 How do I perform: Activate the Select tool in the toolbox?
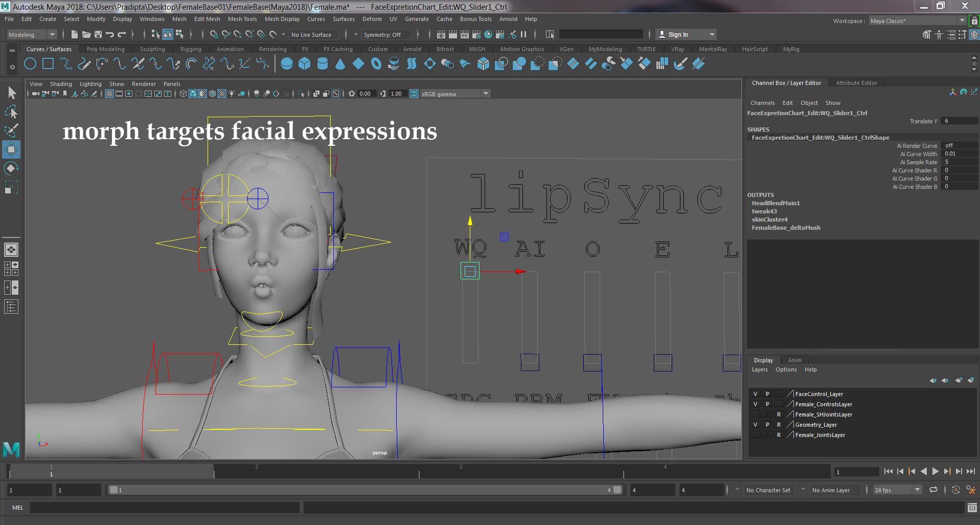(x=12, y=93)
